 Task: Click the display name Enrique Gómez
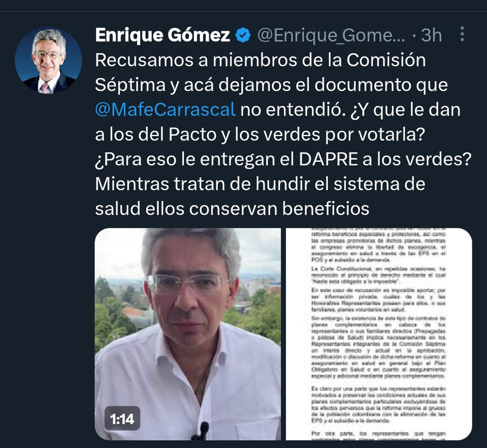(x=163, y=35)
